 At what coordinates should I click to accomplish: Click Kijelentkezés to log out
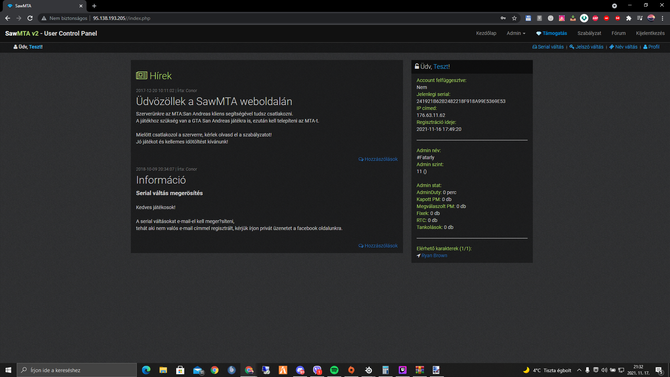[x=650, y=33]
